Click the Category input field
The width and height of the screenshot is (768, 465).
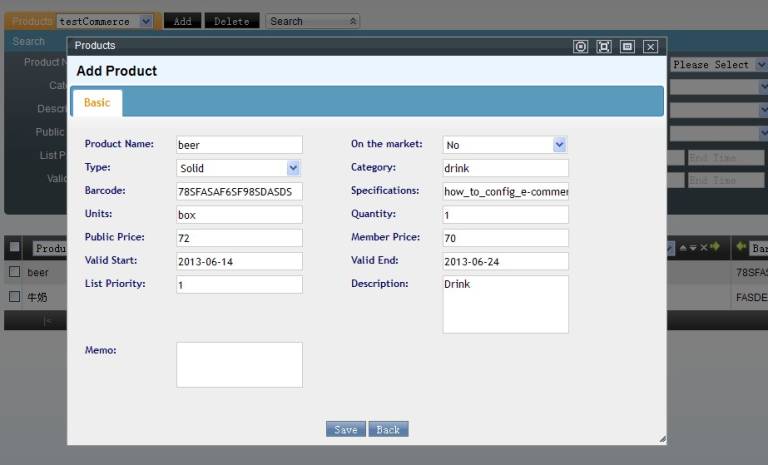(x=505, y=168)
